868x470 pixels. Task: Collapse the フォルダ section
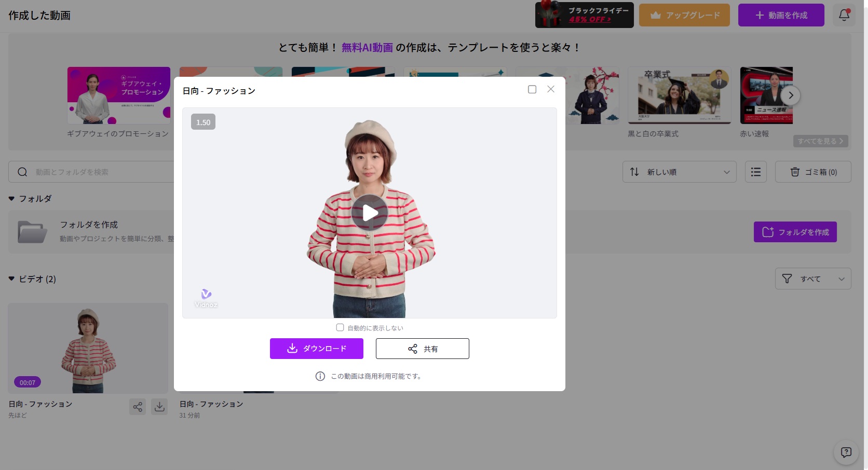[11, 199]
